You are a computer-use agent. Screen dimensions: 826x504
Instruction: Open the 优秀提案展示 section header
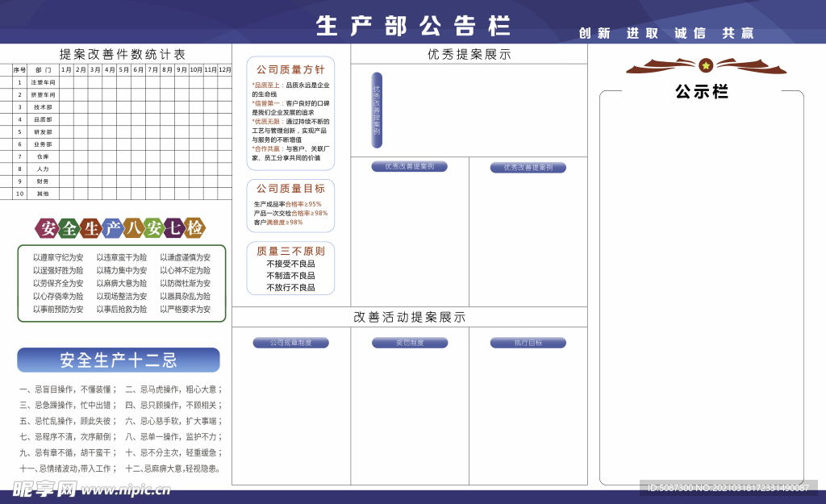pos(469,55)
